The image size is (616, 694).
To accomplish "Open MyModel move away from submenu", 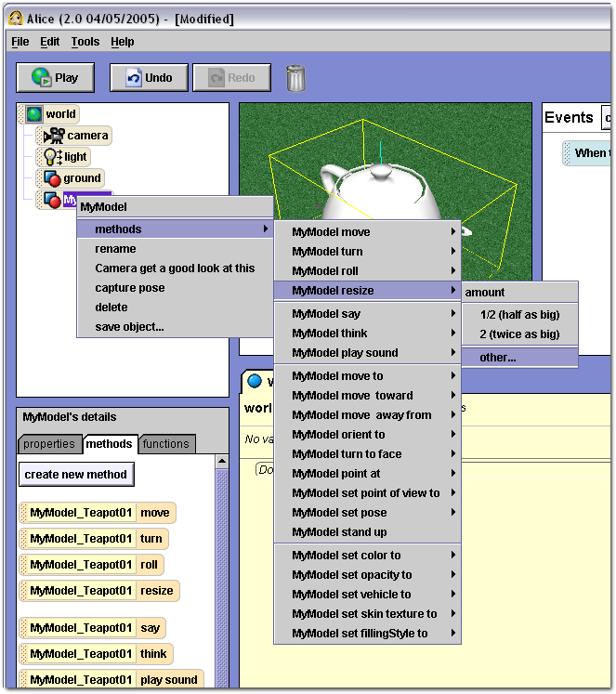I will coord(367,415).
